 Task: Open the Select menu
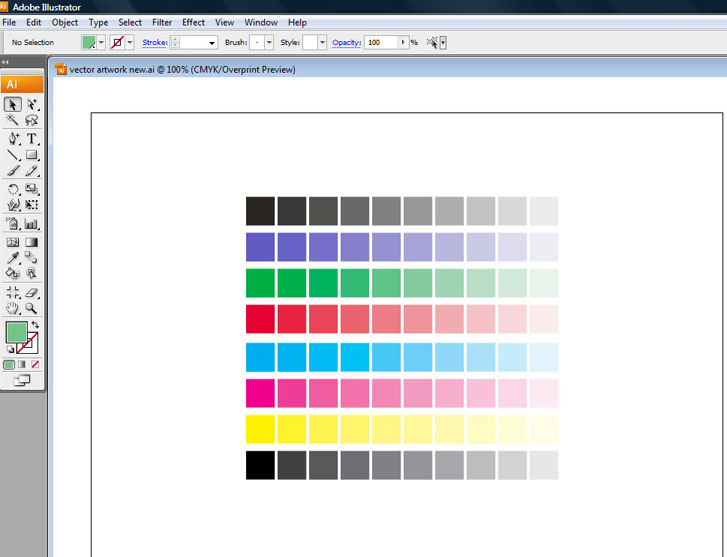coord(130,22)
